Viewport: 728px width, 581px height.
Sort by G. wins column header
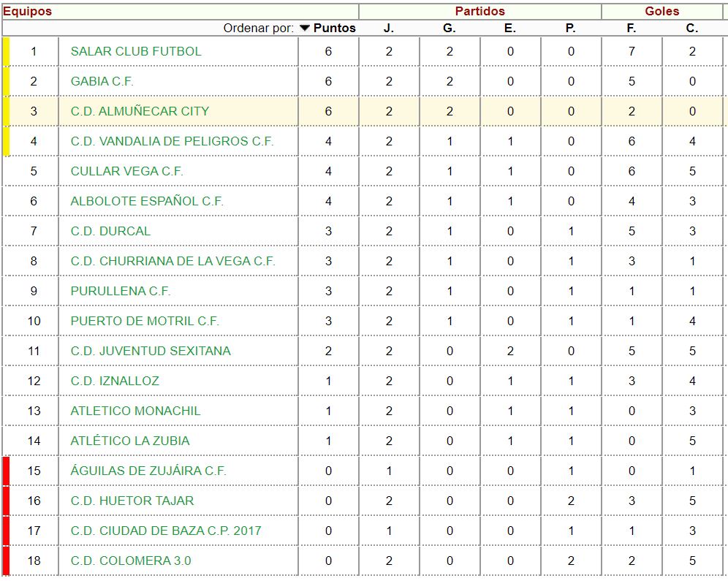[x=450, y=29]
